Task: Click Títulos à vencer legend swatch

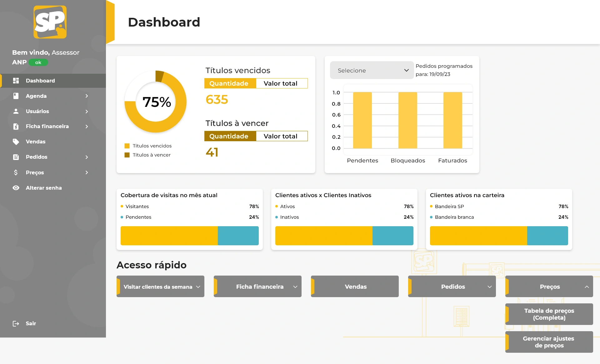Action: click(127, 155)
